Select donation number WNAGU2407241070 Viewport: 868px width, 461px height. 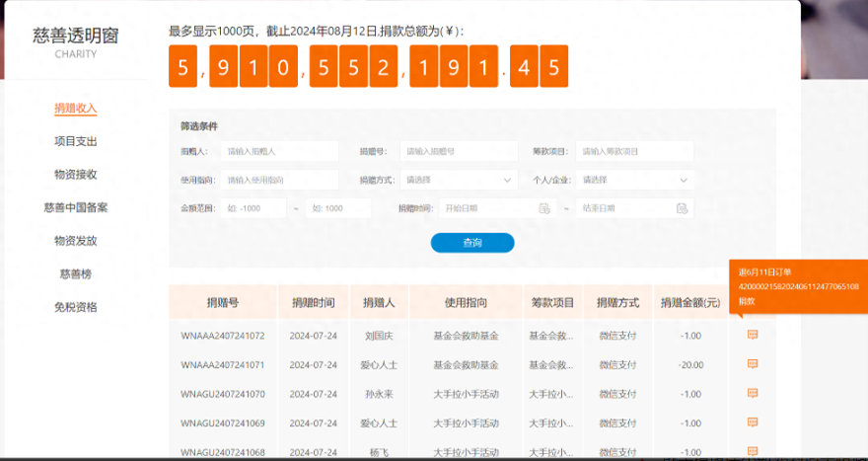click(223, 395)
